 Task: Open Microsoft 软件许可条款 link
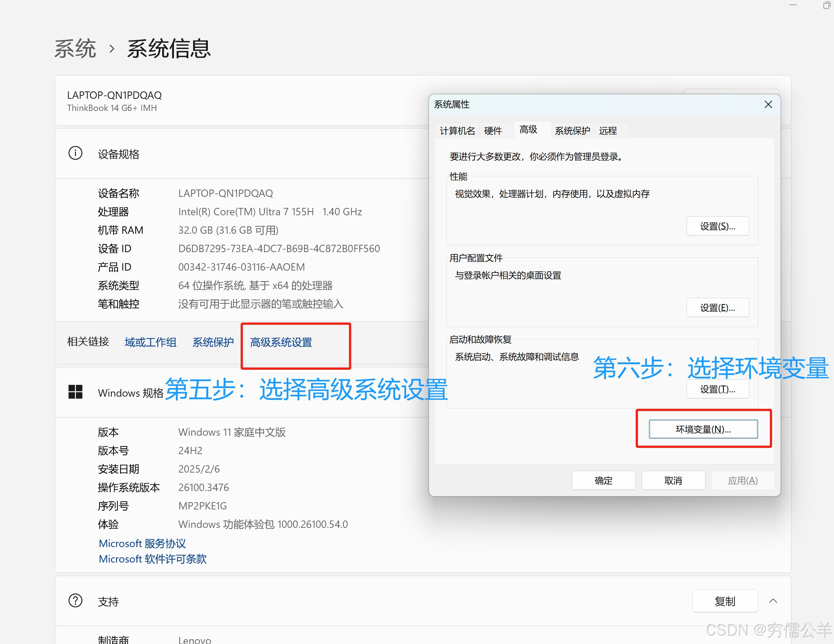point(152,559)
